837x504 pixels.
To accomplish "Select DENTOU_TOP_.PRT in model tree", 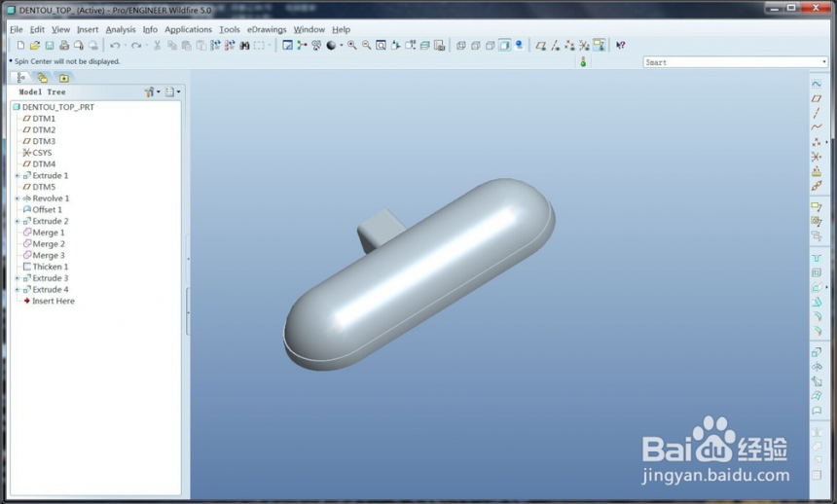I will click(x=54, y=107).
